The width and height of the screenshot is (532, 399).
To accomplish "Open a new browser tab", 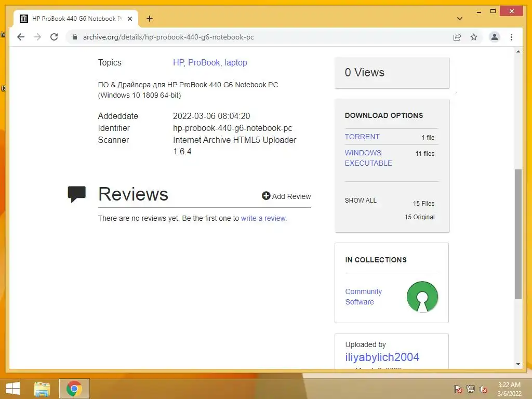I will [149, 19].
